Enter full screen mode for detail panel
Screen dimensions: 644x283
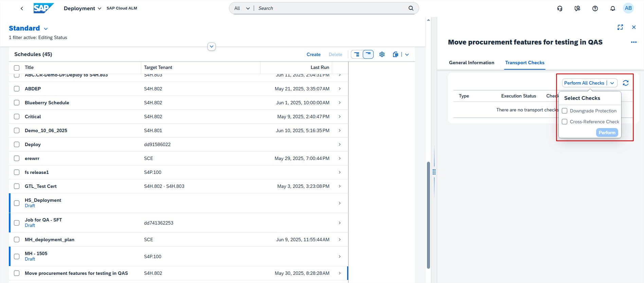tap(620, 27)
